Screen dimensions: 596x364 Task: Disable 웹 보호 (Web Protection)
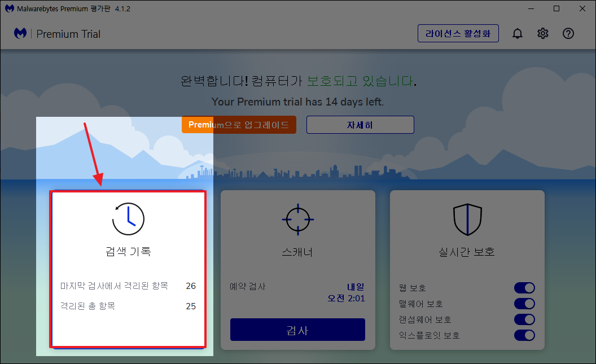point(524,288)
